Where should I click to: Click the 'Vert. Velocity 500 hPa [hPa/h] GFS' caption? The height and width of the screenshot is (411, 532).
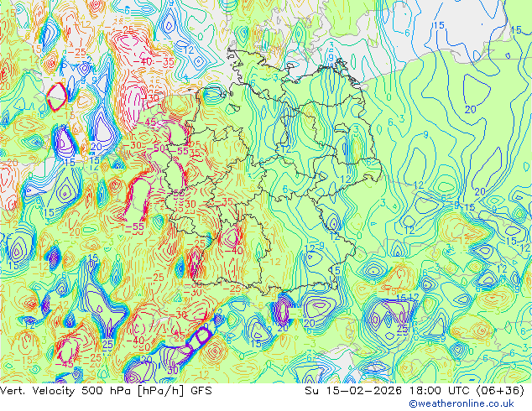(x=106, y=391)
